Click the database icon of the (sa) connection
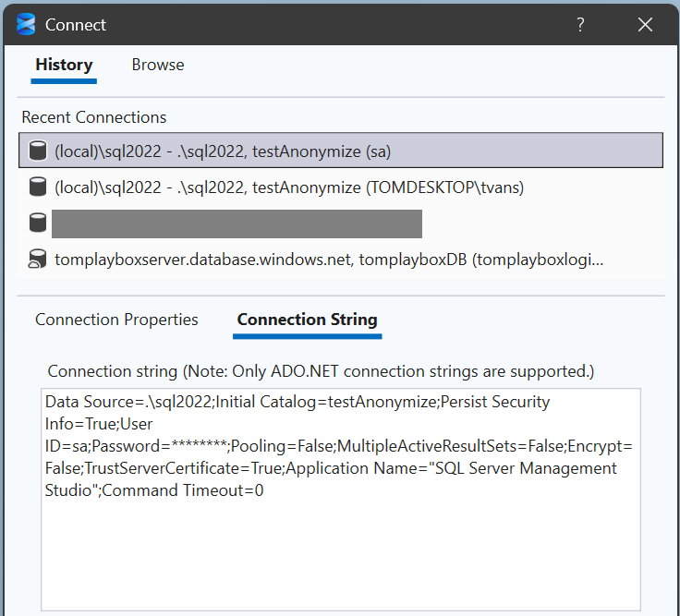 [38, 151]
